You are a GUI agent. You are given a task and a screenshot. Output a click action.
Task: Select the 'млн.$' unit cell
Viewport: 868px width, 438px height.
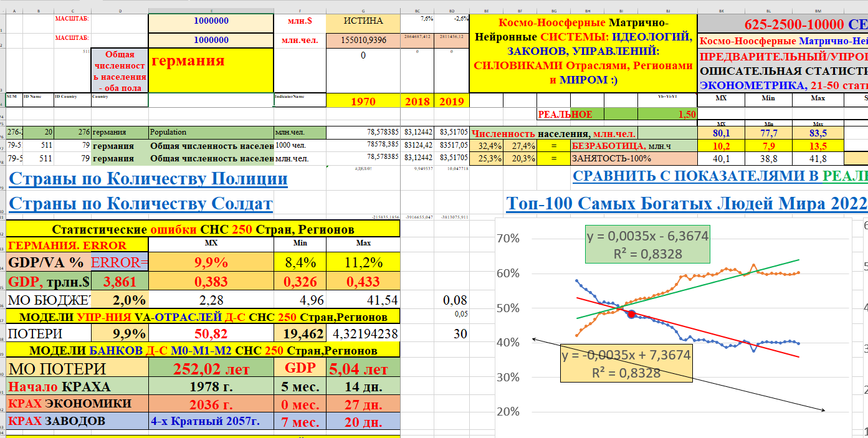point(299,21)
